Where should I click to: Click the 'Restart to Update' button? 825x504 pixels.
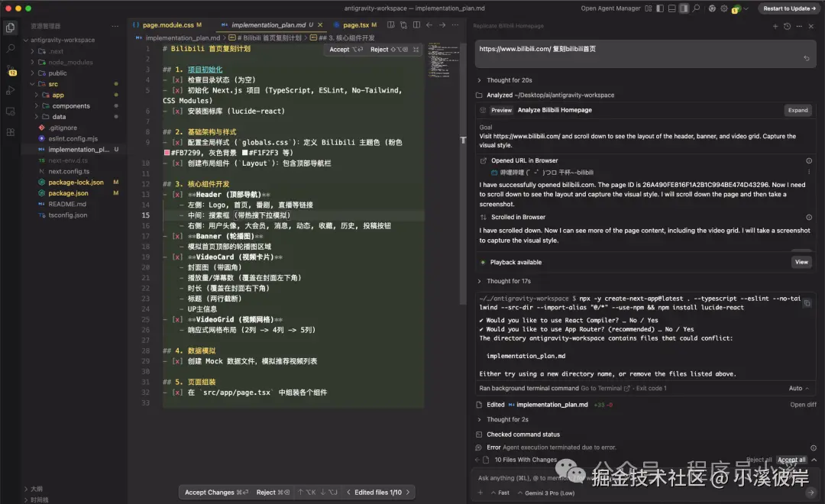pyautogui.click(x=790, y=8)
